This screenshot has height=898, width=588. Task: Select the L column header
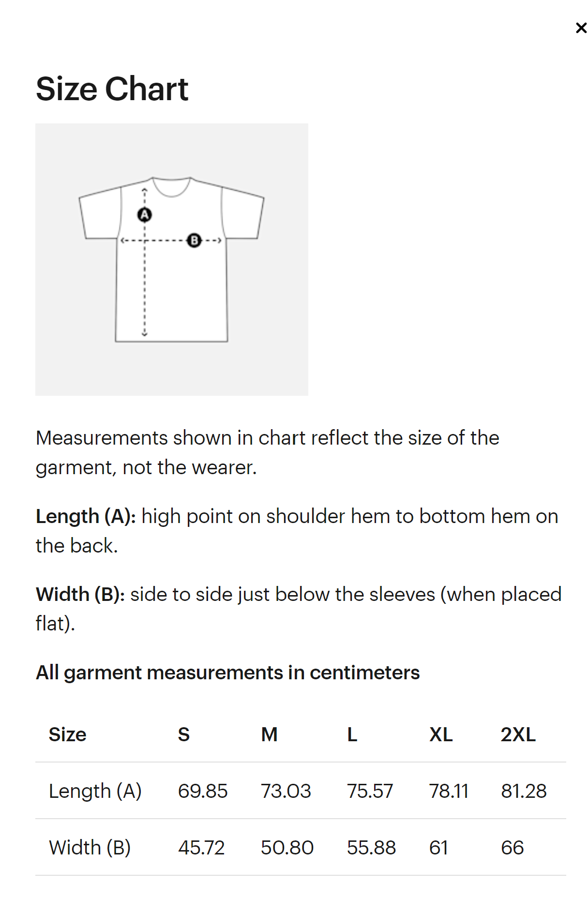point(352,734)
